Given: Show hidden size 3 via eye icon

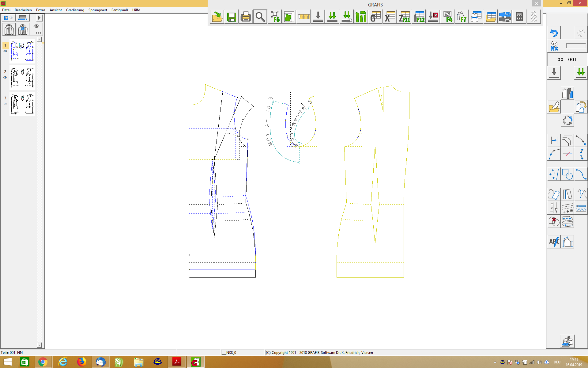Looking at the screenshot, I should pos(5,104).
